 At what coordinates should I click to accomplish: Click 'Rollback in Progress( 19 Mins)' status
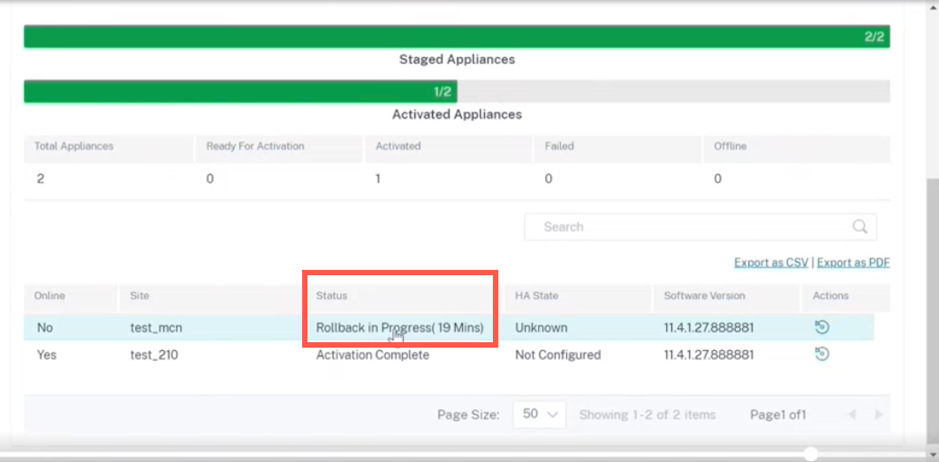pyautogui.click(x=399, y=328)
